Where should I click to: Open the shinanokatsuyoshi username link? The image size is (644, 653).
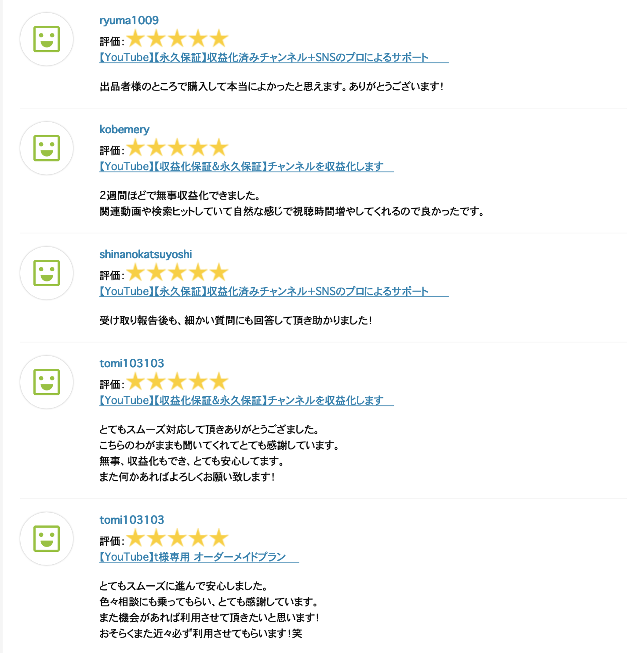point(146,254)
